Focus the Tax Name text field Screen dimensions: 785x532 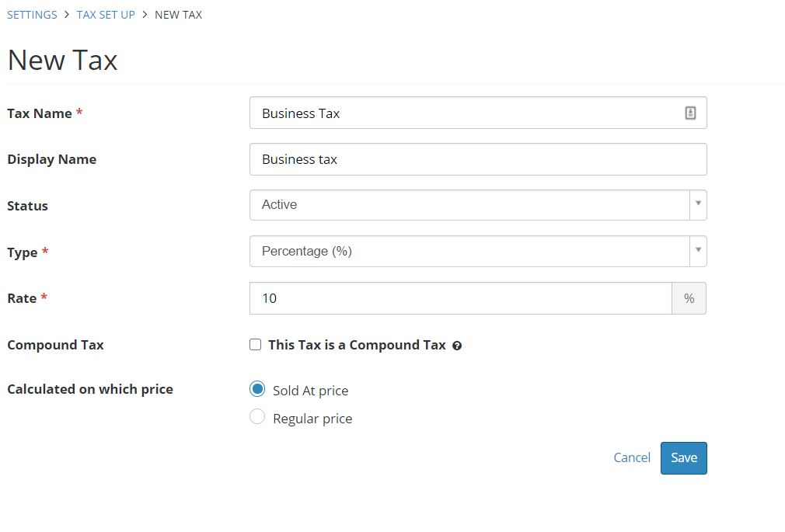(466, 113)
